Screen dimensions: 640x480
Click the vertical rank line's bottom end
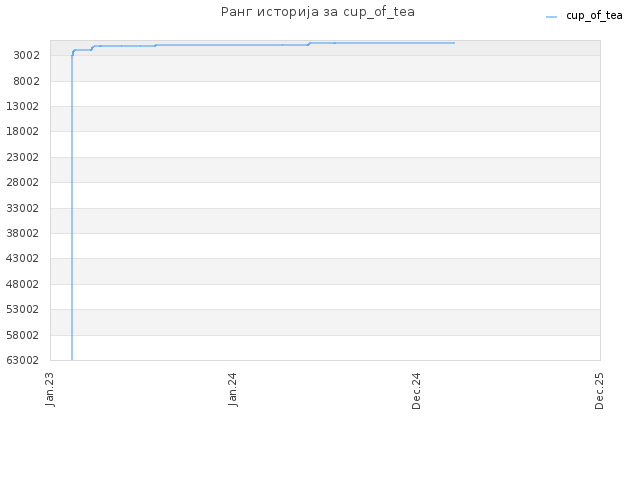pos(72,359)
